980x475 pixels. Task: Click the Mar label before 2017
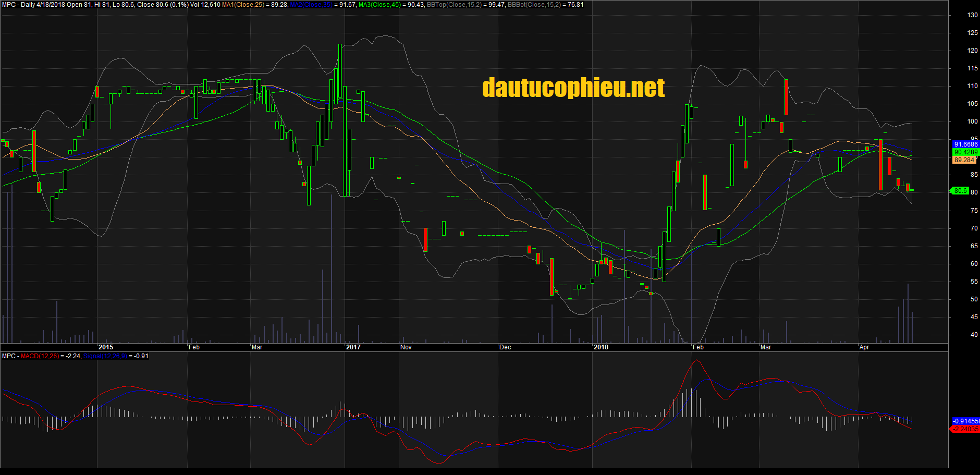pos(257,347)
